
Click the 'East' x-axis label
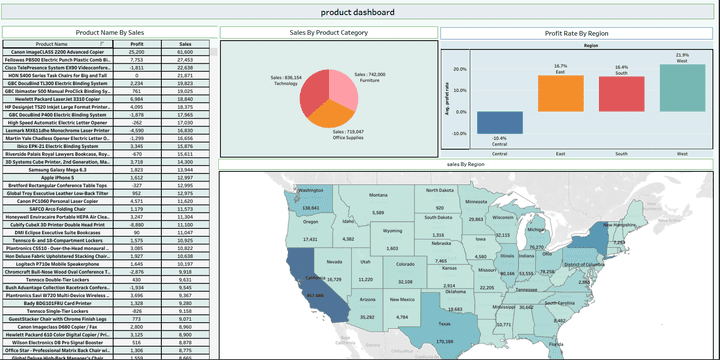[561, 154]
